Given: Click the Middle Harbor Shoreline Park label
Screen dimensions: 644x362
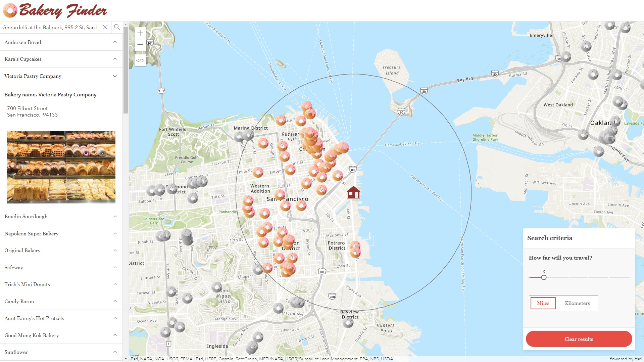Looking at the screenshot, I should [485, 137].
